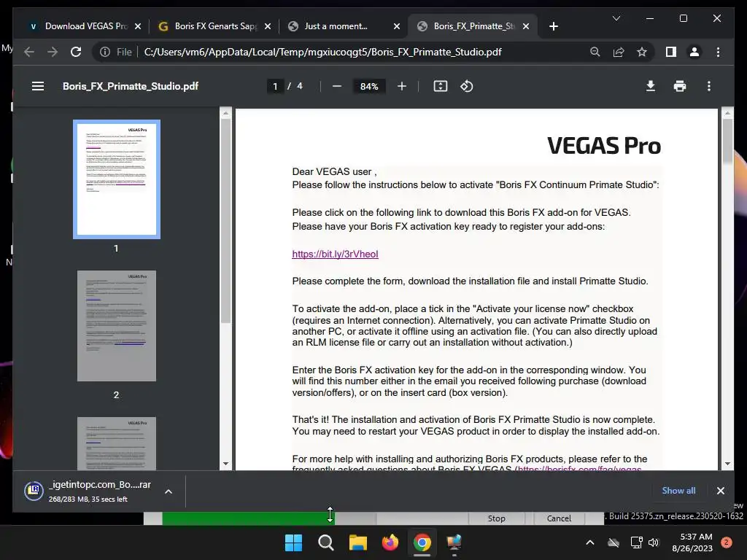The image size is (747, 560).
Task: Toggle the PDF sidebar menu icon
Action: pyautogui.click(x=38, y=86)
